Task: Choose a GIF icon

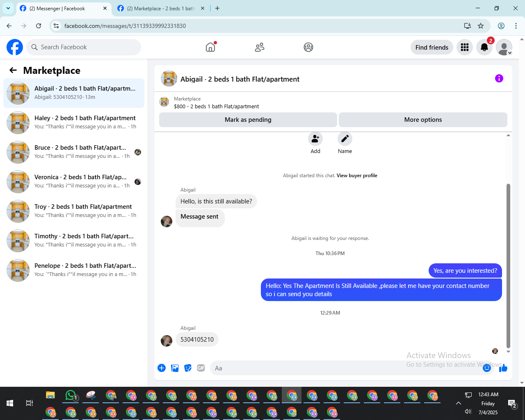Action: (x=201, y=368)
